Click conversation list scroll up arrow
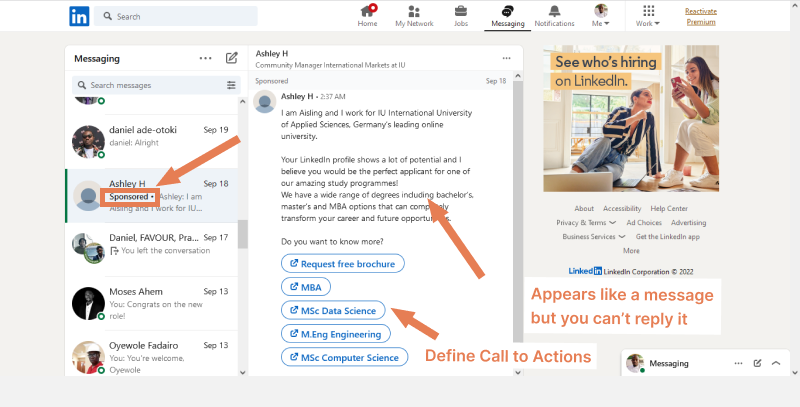Image resolution: width=800 pixels, height=407 pixels. click(243, 101)
